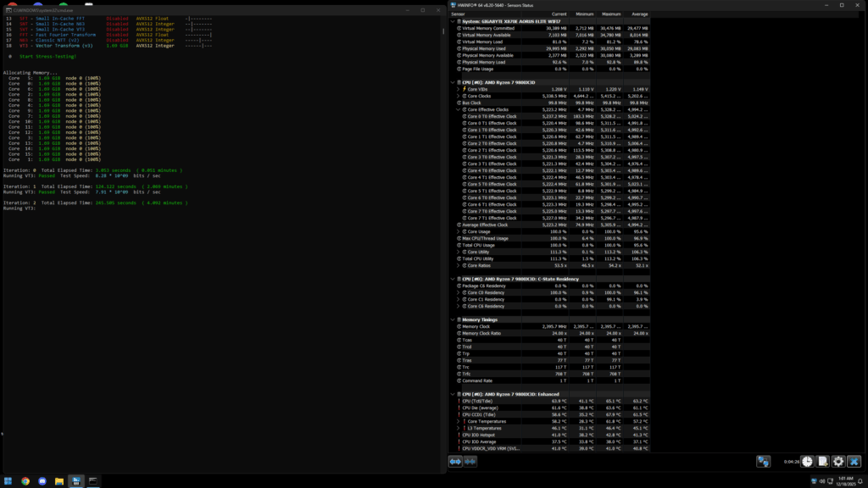The height and width of the screenshot is (488, 868).
Task: Click the network icon in system tray
Action: (831, 481)
